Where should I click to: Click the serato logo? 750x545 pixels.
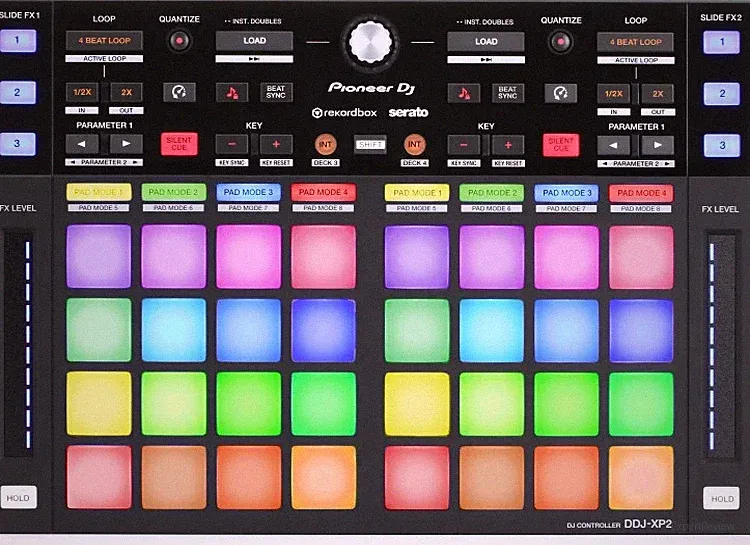(x=408, y=112)
